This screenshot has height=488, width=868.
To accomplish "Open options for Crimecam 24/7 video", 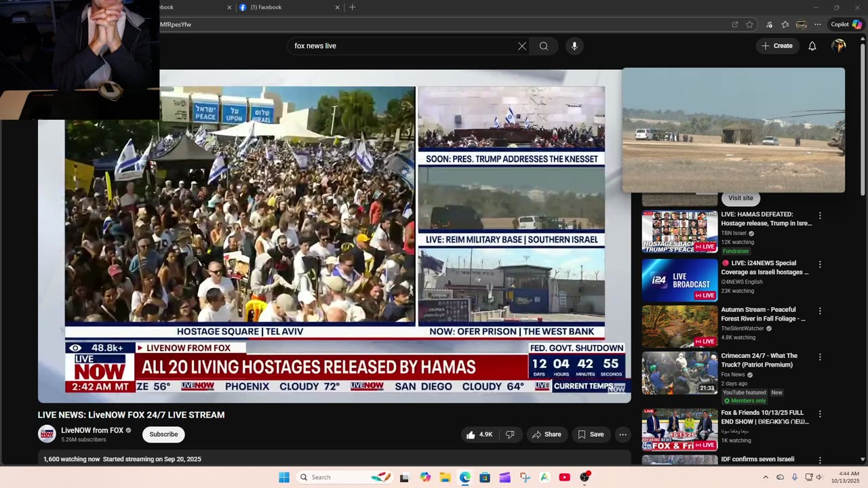I will click(x=820, y=357).
